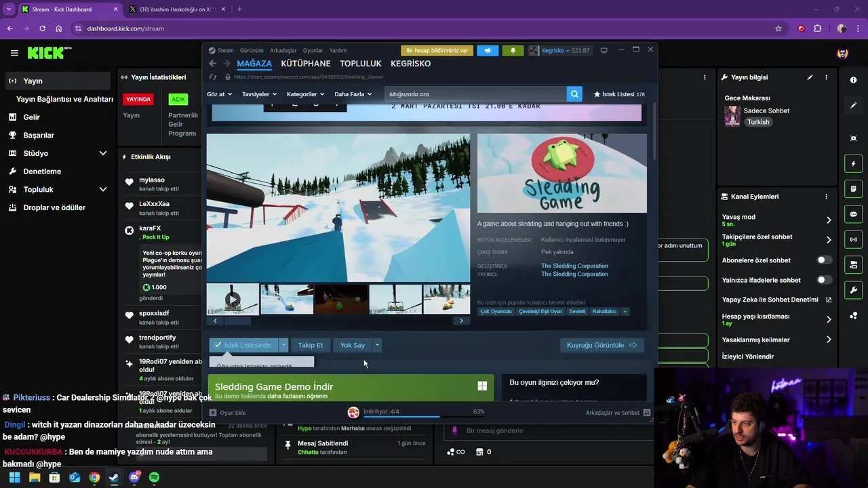This screenshot has width=868, height=488.
Task: Open AI chat moderation external link
Action: 829,300
